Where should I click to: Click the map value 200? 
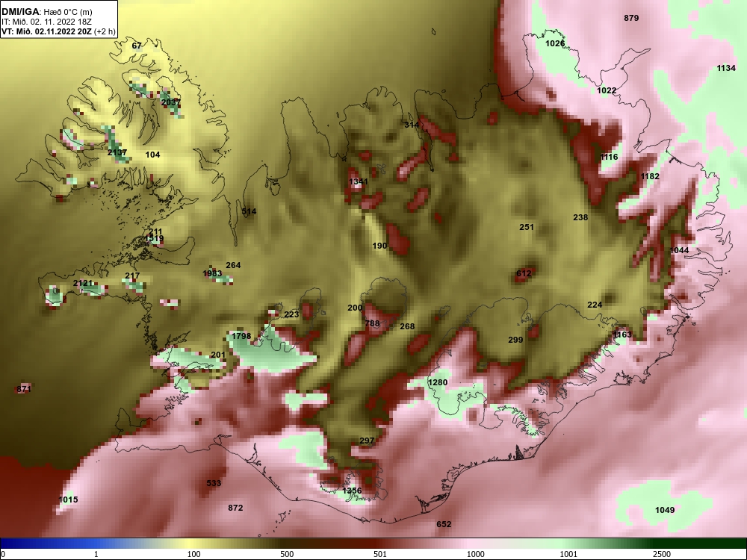click(355, 308)
